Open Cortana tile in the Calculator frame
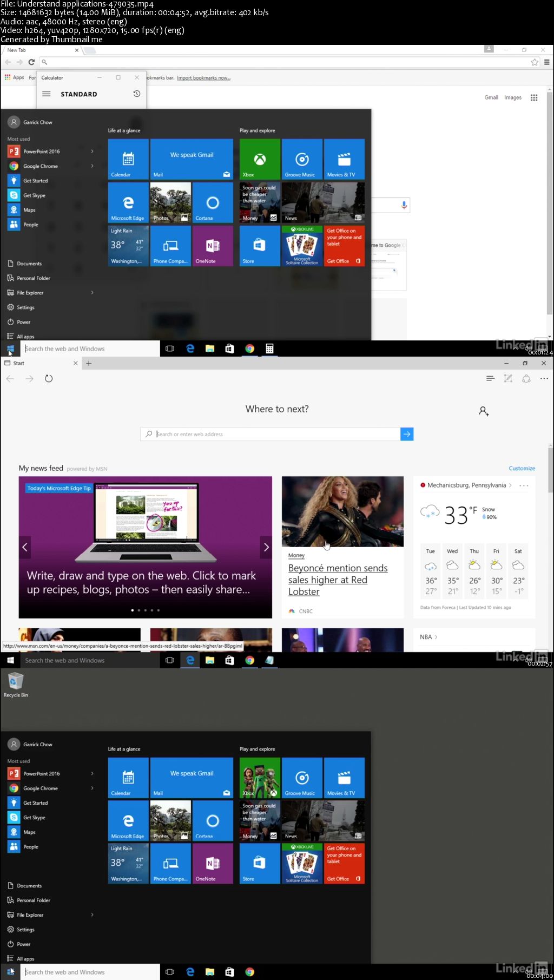The width and height of the screenshot is (554, 980). (213, 202)
